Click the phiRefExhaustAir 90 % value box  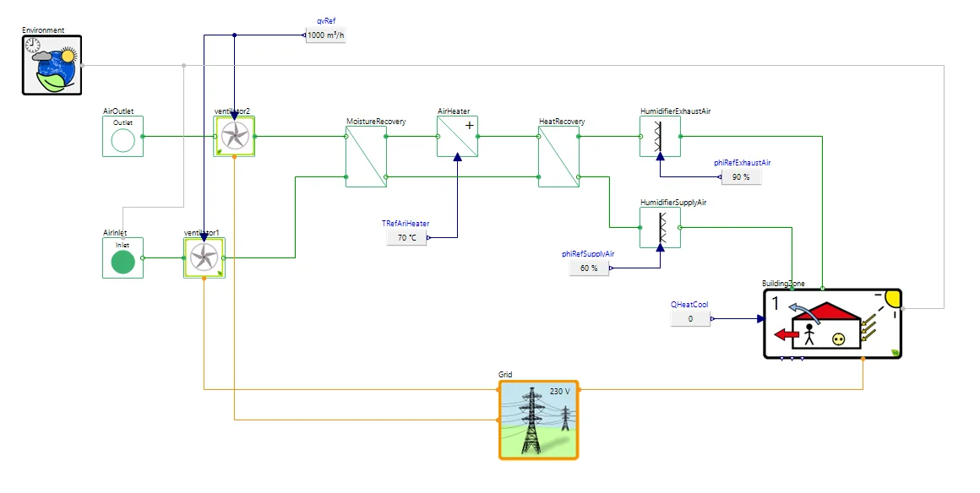pyautogui.click(x=741, y=176)
